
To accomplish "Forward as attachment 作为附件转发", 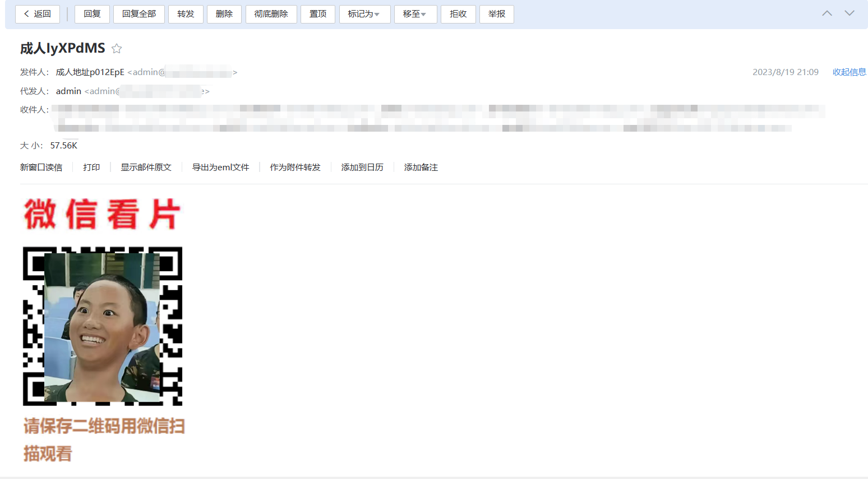I will 295,168.
